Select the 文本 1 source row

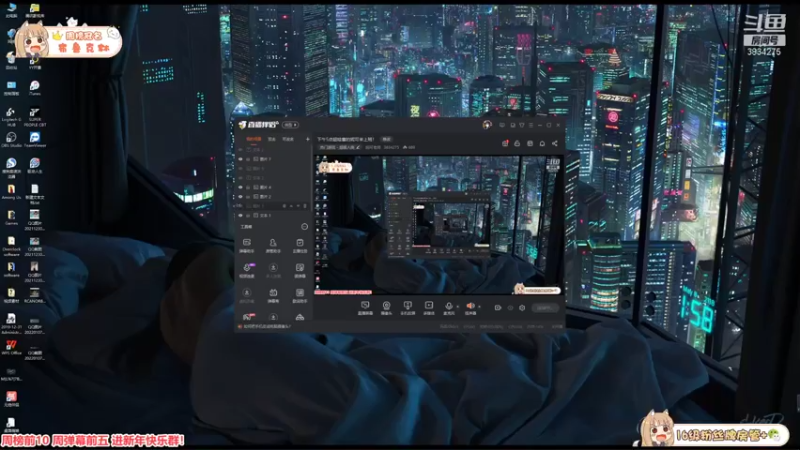tap(273, 215)
